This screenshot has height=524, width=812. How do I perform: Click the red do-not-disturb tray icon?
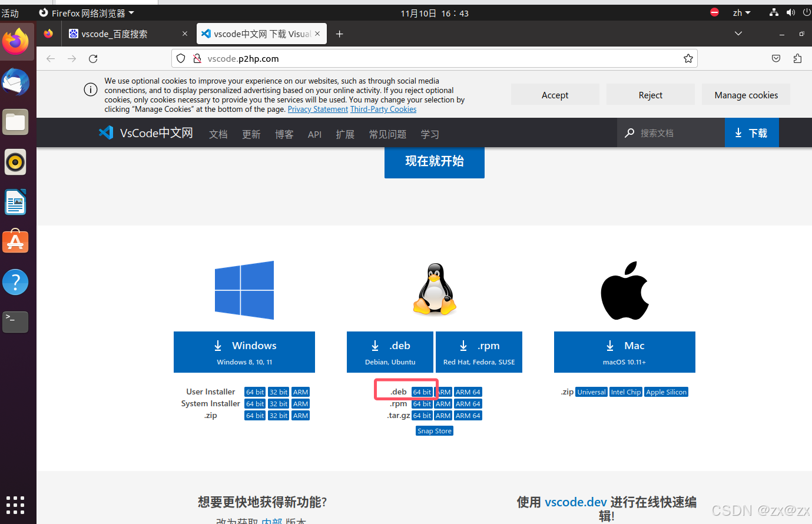click(714, 12)
